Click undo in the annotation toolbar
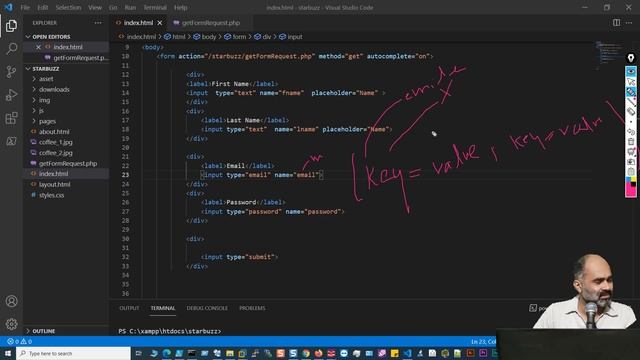The height and width of the screenshot is (360, 640). (631, 131)
